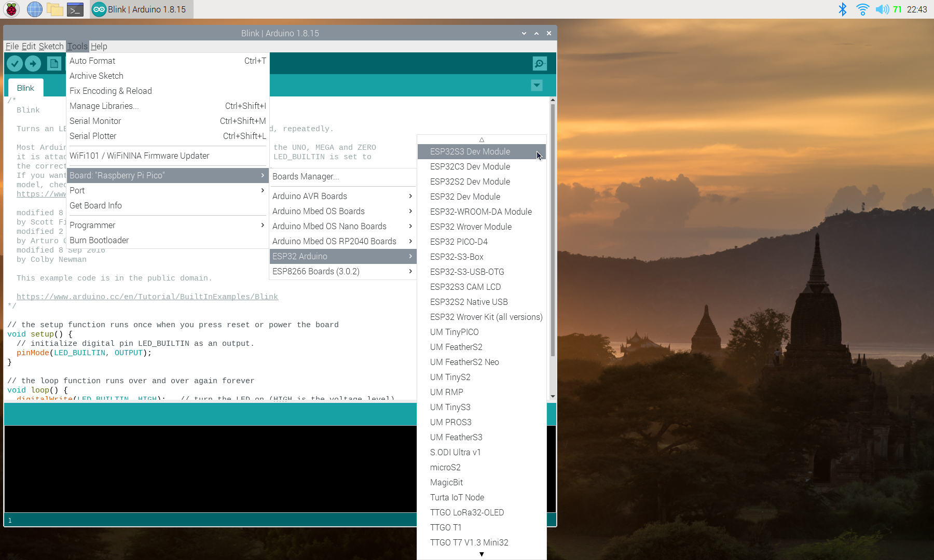The width and height of the screenshot is (934, 560).
Task: Expand the Programmer submenu
Action: pyautogui.click(x=168, y=225)
